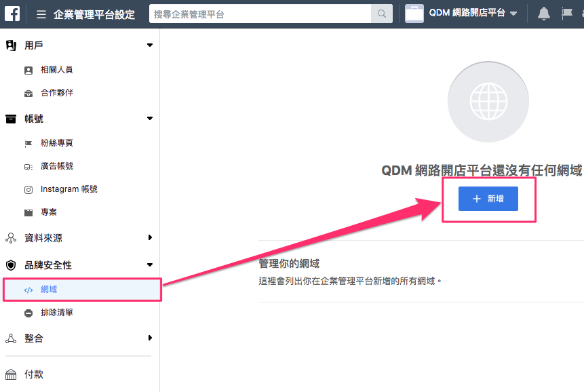This screenshot has width=584, height=392.
Task: Click the Facebook logo icon
Action: coord(12,14)
